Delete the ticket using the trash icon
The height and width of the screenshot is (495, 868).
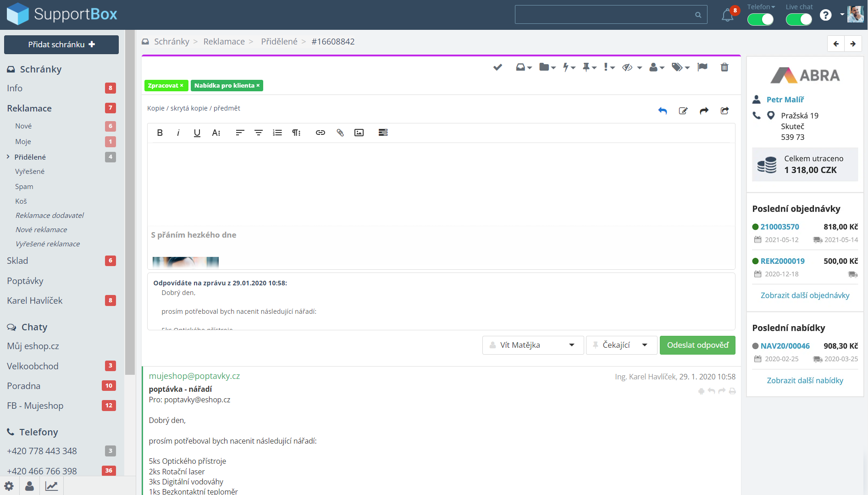pos(724,67)
